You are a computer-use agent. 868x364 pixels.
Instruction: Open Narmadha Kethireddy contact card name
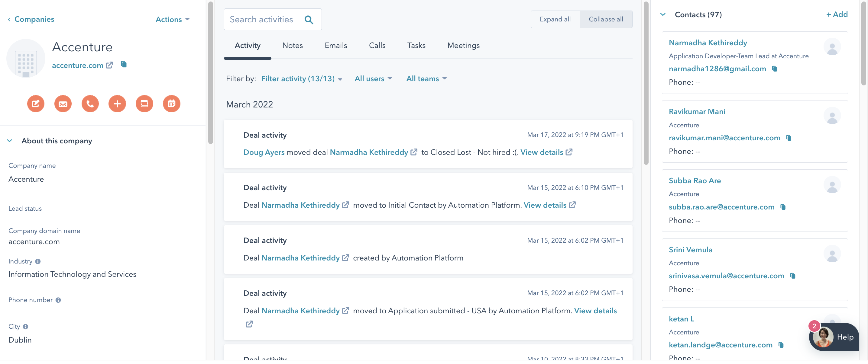pyautogui.click(x=708, y=43)
